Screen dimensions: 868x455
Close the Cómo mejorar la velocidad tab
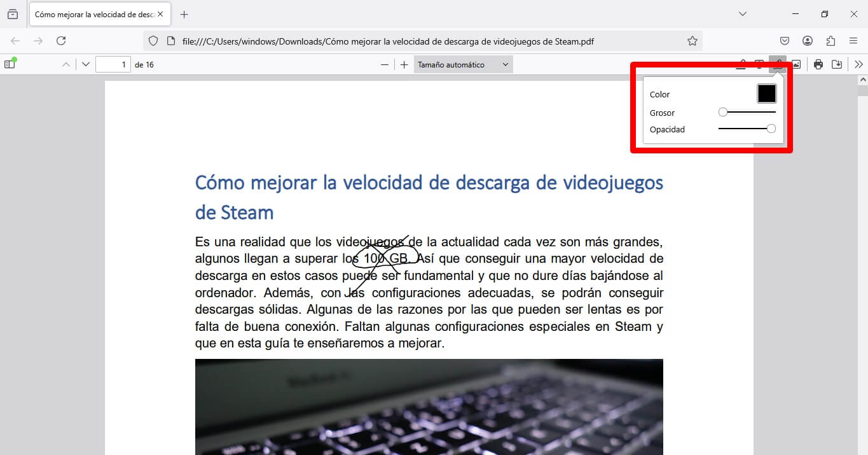click(x=162, y=14)
